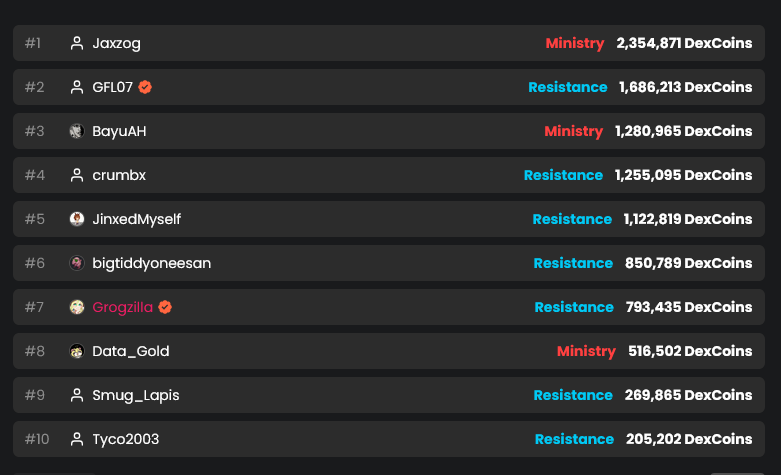Click the verified badge next to GFL07
The width and height of the screenshot is (781, 475).
coord(145,87)
